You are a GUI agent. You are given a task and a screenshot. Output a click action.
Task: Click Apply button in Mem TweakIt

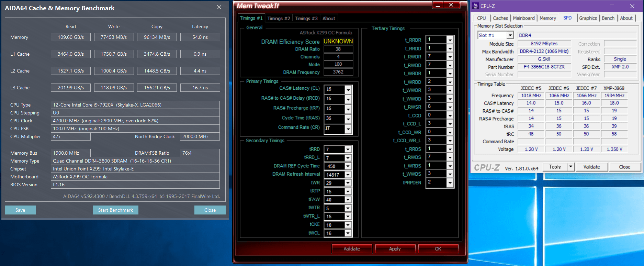(395, 249)
